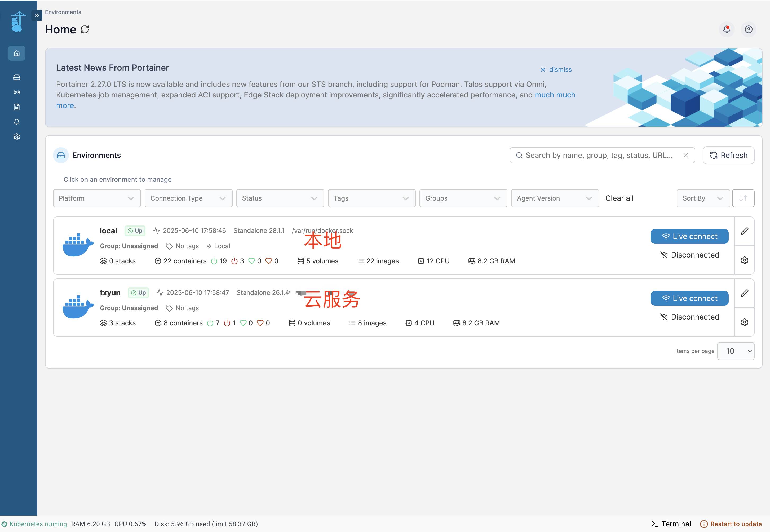
Task: Open local environment settings gear
Action: [x=744, y=260]
